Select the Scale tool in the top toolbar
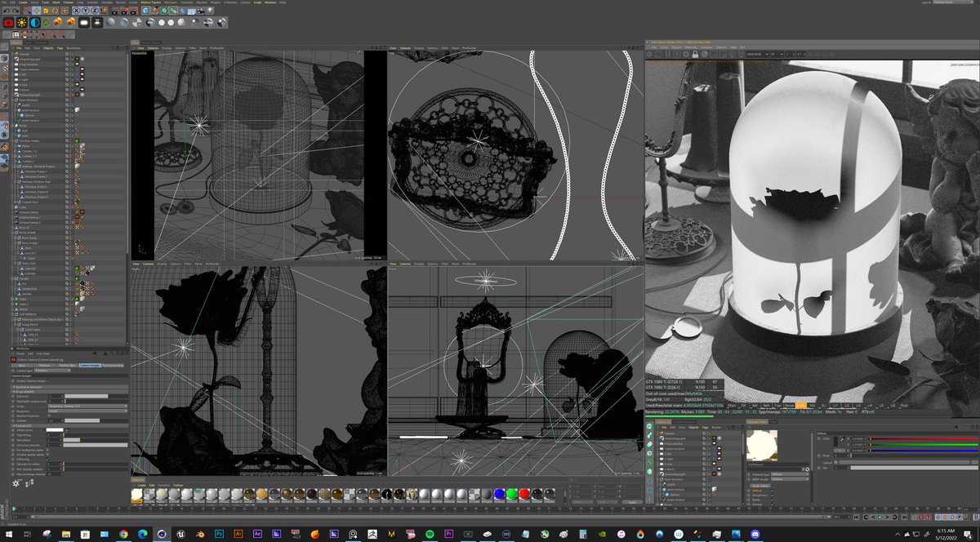 tap(46, 11)
